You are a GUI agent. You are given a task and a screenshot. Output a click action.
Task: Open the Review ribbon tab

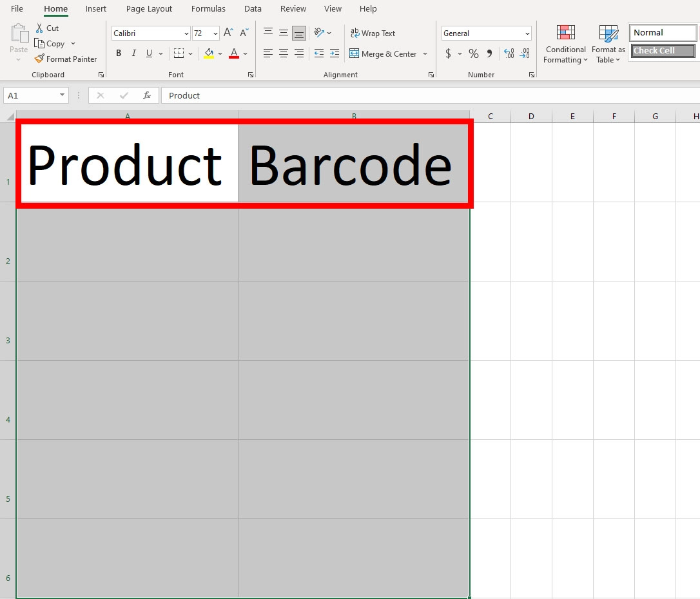click(x=293, y=8)
